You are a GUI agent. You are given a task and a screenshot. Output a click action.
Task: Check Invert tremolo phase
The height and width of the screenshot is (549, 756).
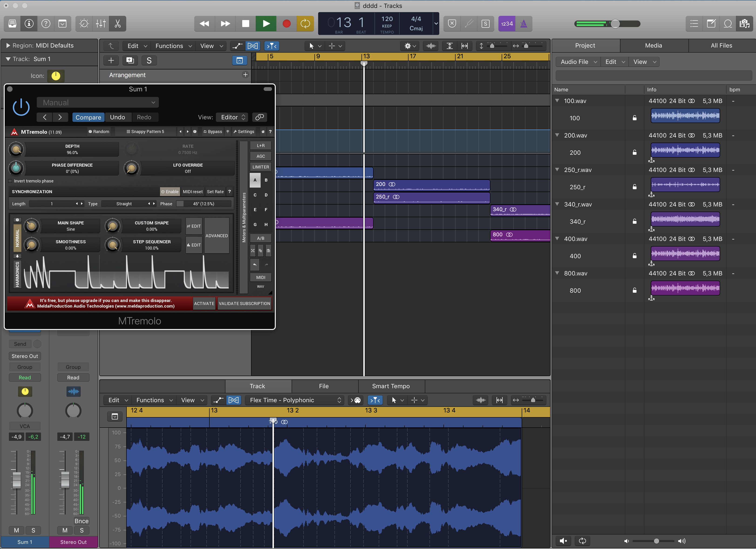(x=10, y=181)
